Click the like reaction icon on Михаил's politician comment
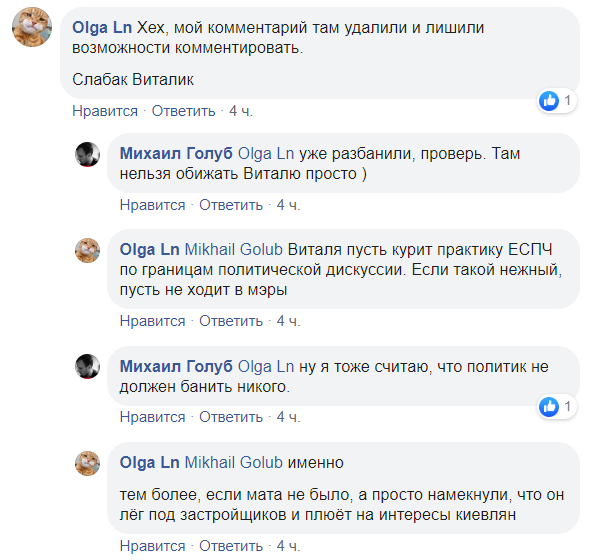Screen dimensions: 616x560 [x=549, y=407]
